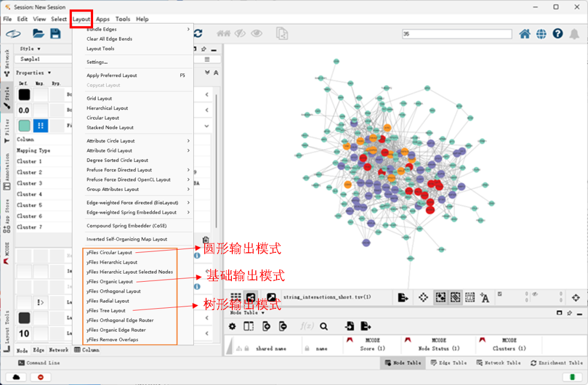The height and width of the screenshot is (385, 588).
Task: Open the Node Table settings gear
Action: click(x=232, y=326)
